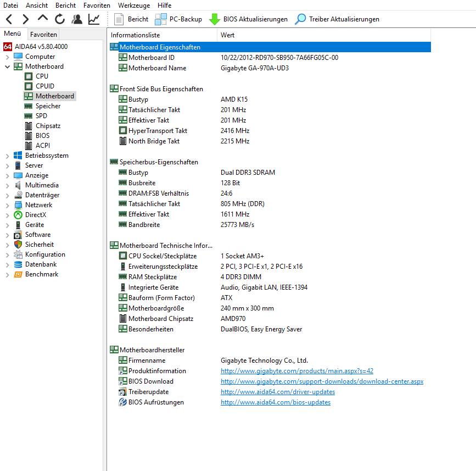This screenshot has width=476, height=471.
Task: Select the AIDA64 v5.80.4000 root node
Action: coord(36,47)
